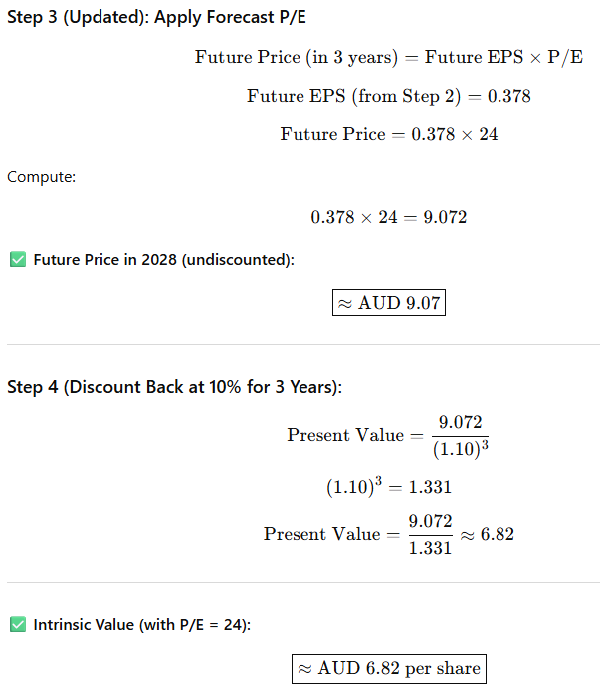Select the Present Value formula with (1.10)³ denominator
The width and height of the screenshot is (600, 700).
tap(389, 435)
